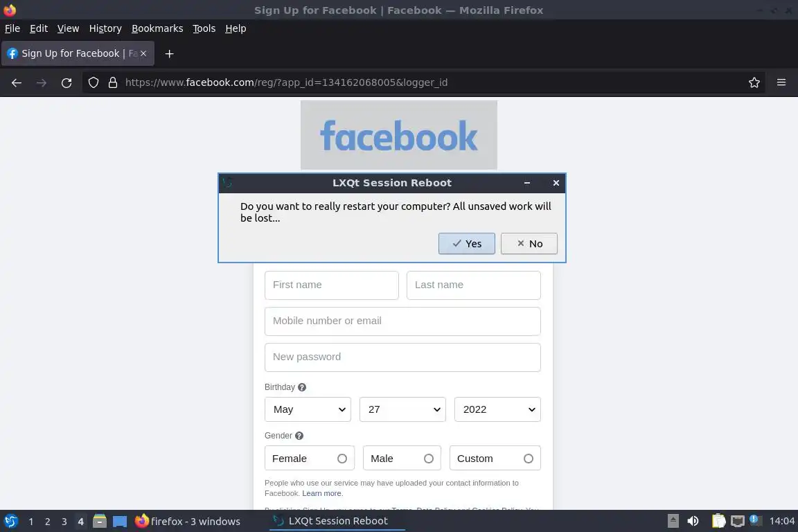
Task: Open the History menu
Action: pyautogui.click(x=105, y=28)
